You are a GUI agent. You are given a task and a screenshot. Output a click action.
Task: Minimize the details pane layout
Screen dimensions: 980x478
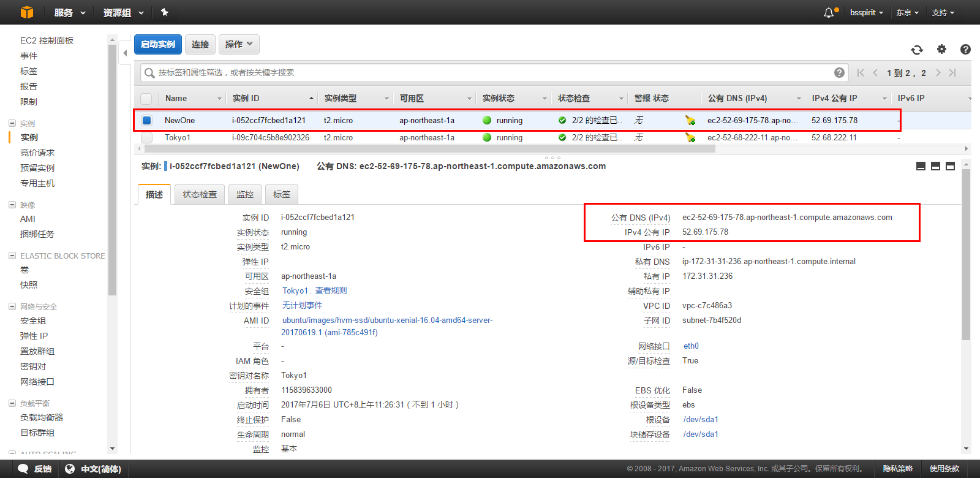click(921, 166)
